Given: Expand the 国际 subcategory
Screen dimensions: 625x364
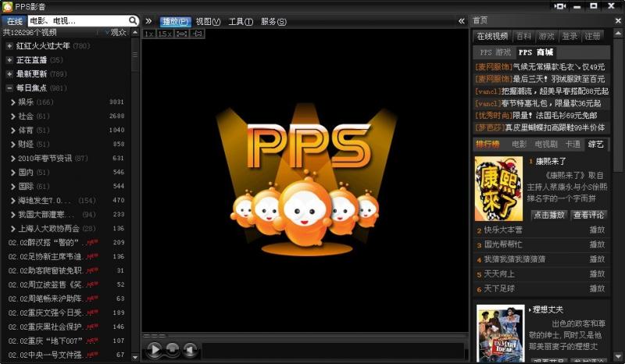Looking at the screenshot, I should [13, 186].
